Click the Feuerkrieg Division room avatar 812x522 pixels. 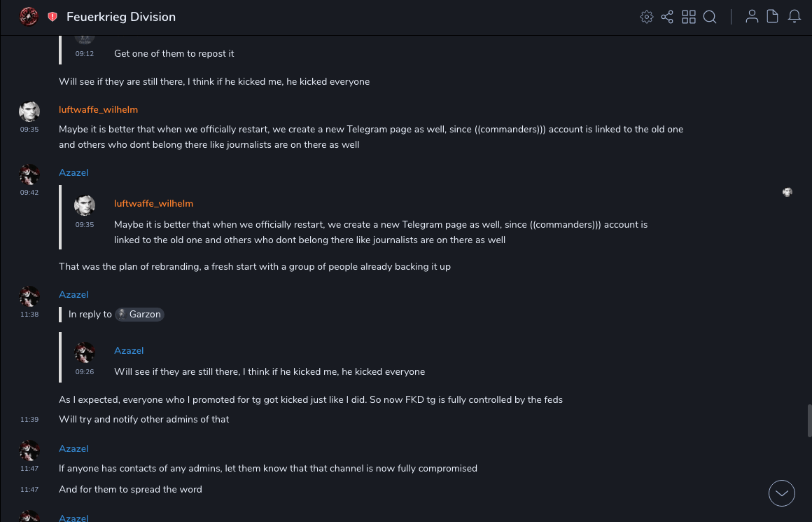pos(29,17)
